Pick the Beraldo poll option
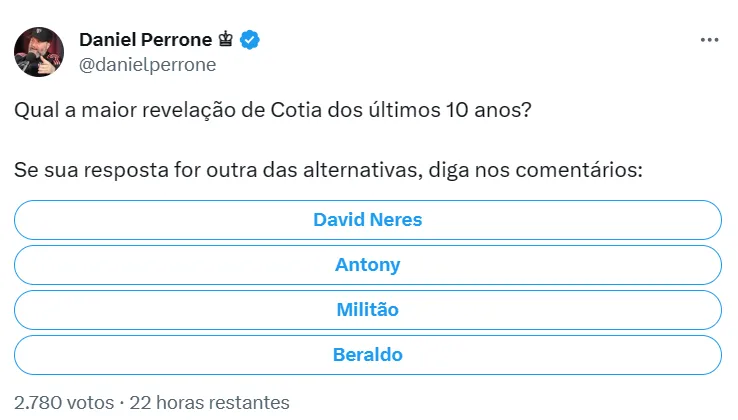 point(368,354)
